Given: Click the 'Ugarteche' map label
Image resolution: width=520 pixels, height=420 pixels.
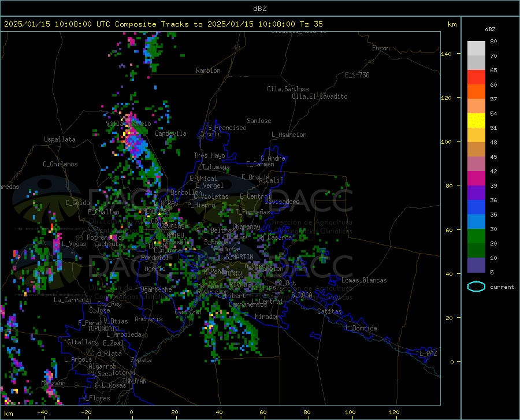Looking at the screenshot, I should 156,289.
